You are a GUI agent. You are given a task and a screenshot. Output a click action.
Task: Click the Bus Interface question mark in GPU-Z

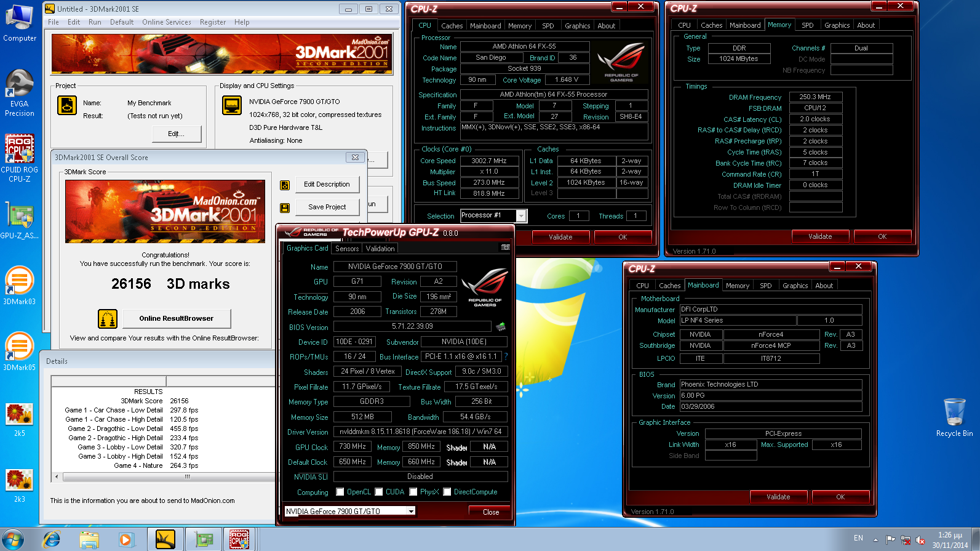tap(506, 356)
